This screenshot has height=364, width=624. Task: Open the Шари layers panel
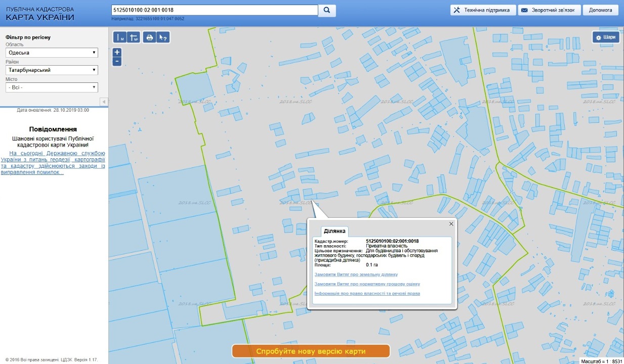[606, 37]
